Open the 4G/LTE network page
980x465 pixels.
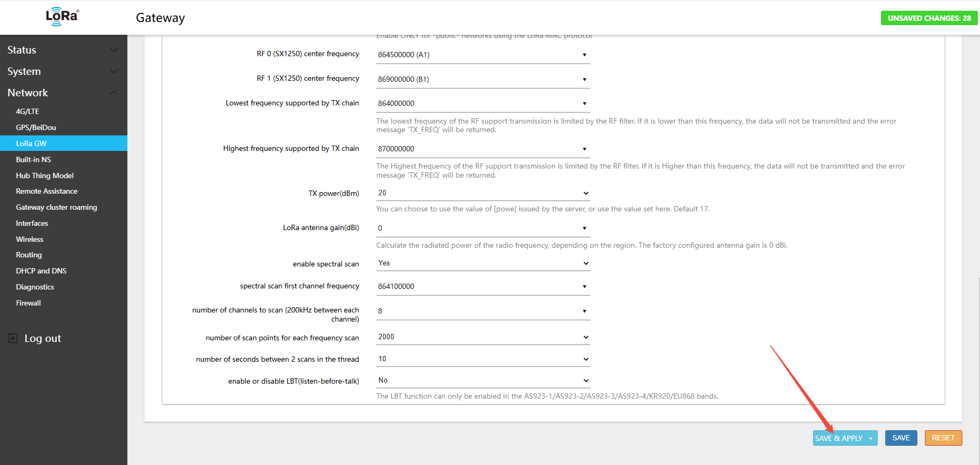pos(28,111)
